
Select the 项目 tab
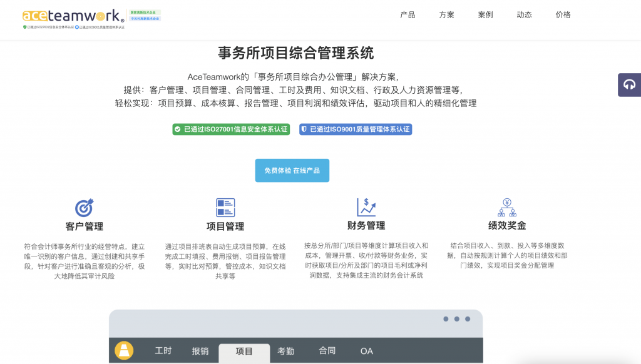point(244,353)
